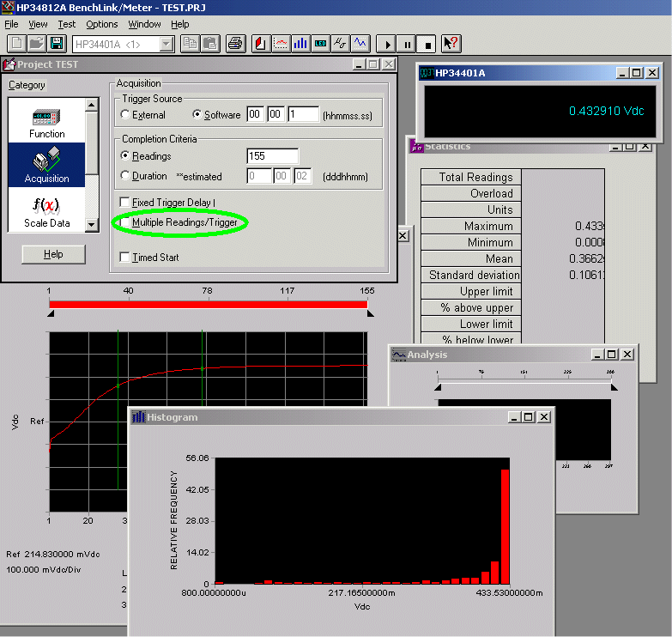Pause the test with the pause button

(x=406, y=44)
